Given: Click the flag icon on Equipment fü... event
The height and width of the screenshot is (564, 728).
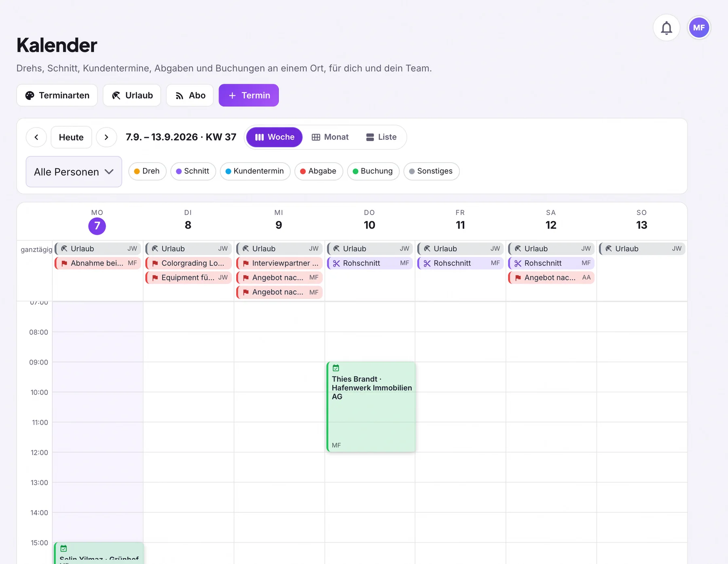Looking at the screenshot, I should [155, 278].
